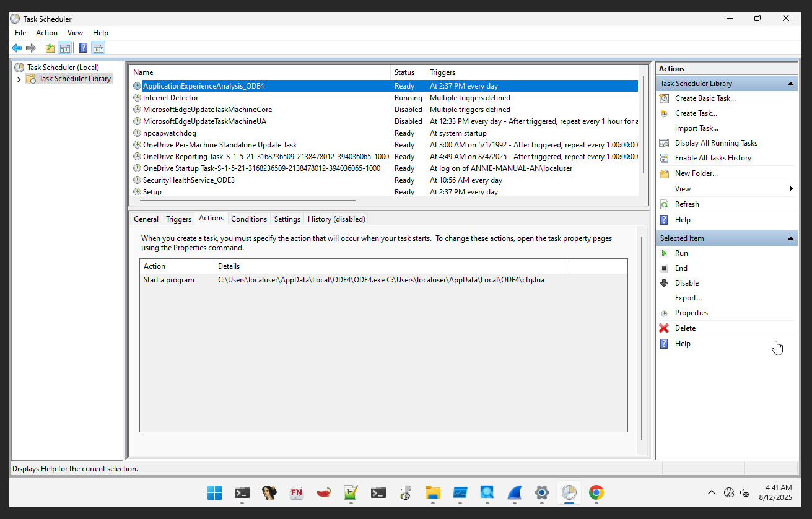
Task: Click the Refresh icon in Actions
Action: (664, 204)
